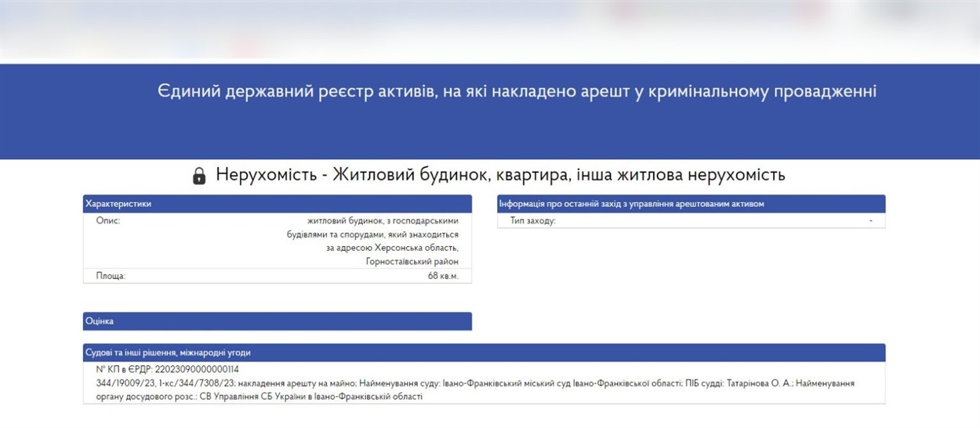Select the heading Нерухомість - Житловий будинок
This screenshot has height=428, width=980.
500,175
